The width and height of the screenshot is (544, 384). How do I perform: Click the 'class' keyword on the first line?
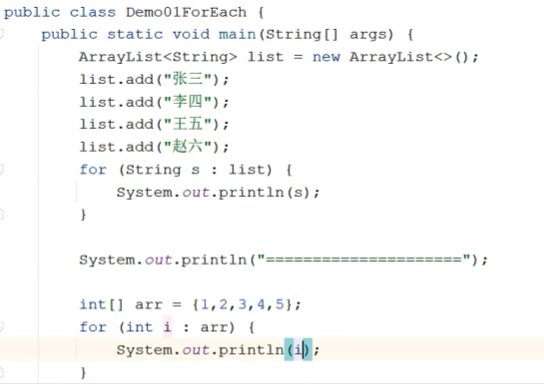coord(92,12)
